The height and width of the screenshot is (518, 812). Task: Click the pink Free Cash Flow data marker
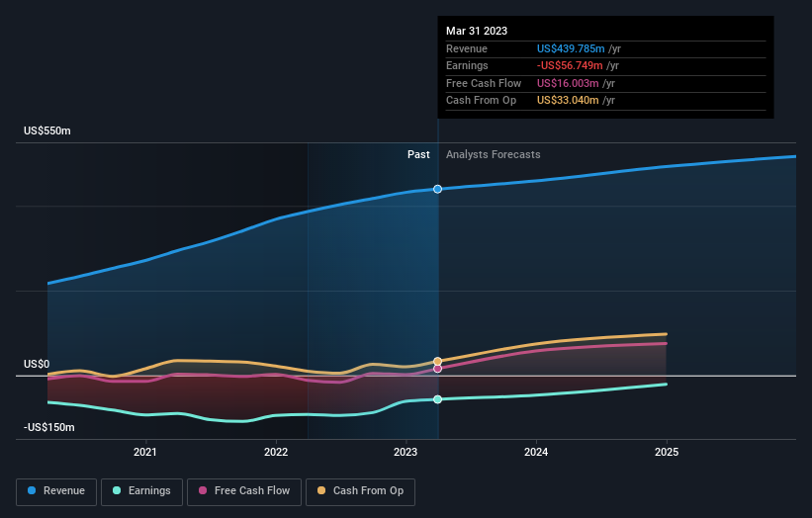tap(437, 369)
